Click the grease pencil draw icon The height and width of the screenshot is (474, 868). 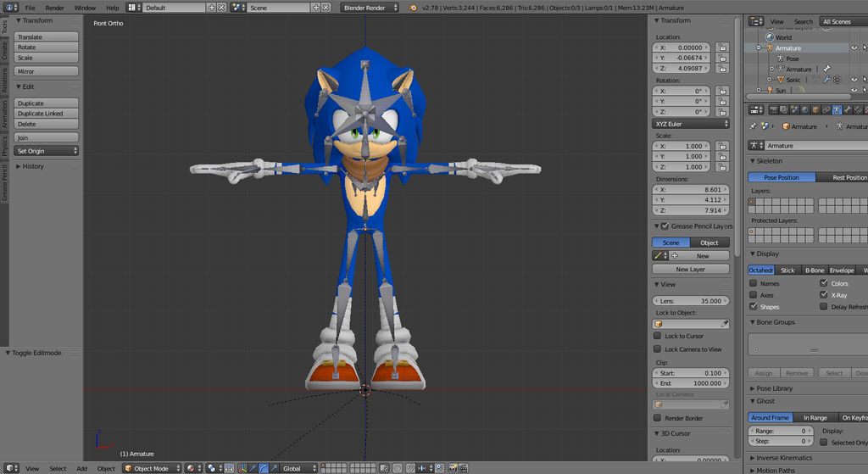[658, 256]
